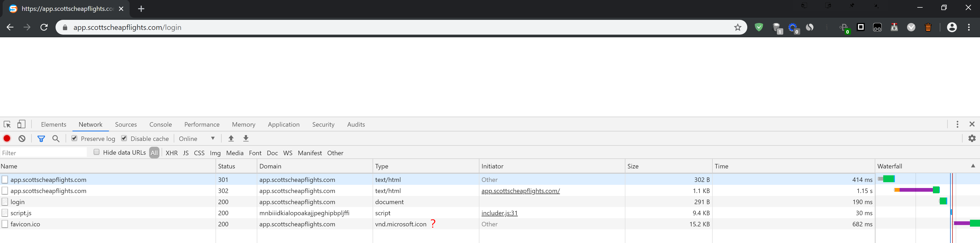Screen dimensions: 980x243
Task: Uncheck the Preserve log checkbox
Action: [x=75, y=138]
